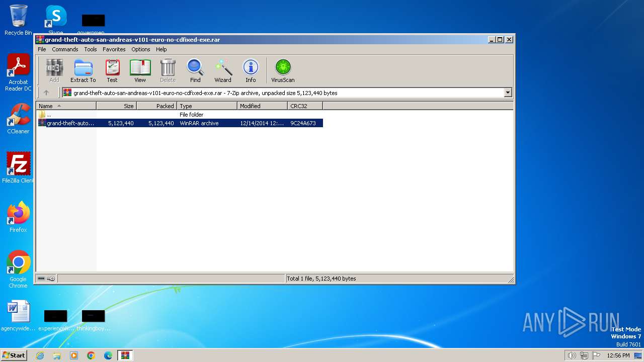Expand the archive path dropdown

click(x=508, y=93)
